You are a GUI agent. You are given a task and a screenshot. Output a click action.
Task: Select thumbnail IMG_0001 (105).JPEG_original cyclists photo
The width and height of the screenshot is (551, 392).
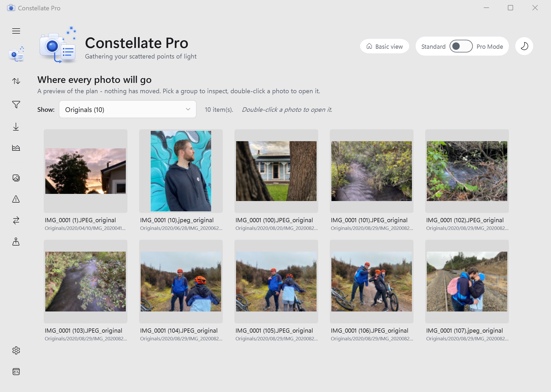276,282
